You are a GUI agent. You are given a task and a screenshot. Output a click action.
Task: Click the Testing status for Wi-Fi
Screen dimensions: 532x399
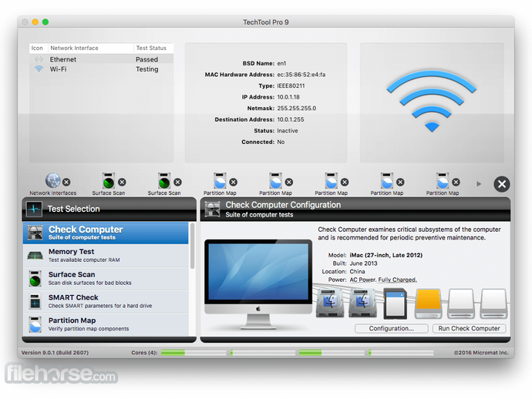tap(147, 69)
